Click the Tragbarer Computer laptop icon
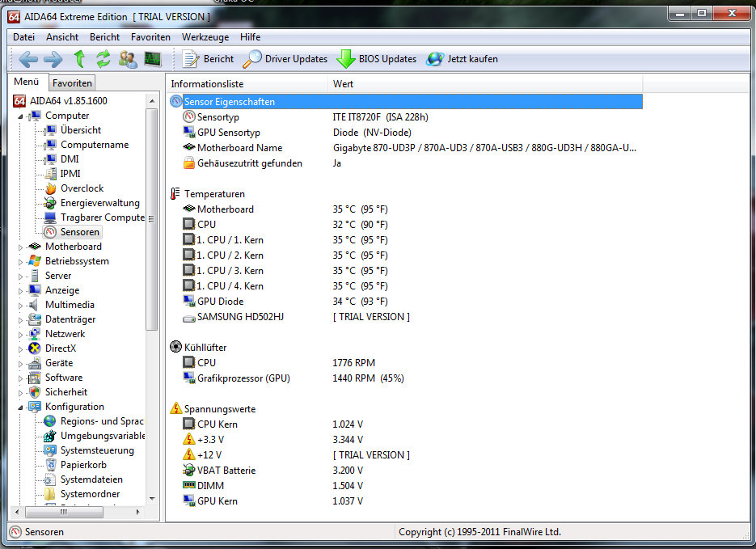 click(49, 217)
